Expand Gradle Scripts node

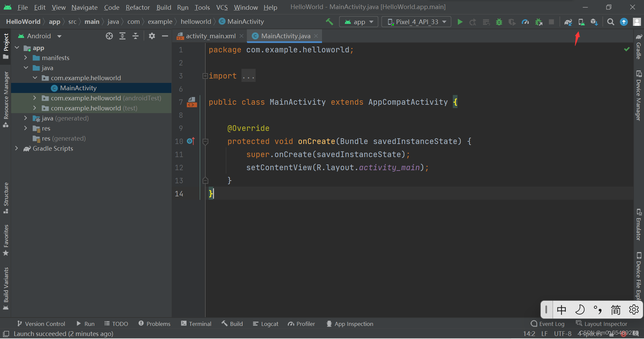click(16, 148)
